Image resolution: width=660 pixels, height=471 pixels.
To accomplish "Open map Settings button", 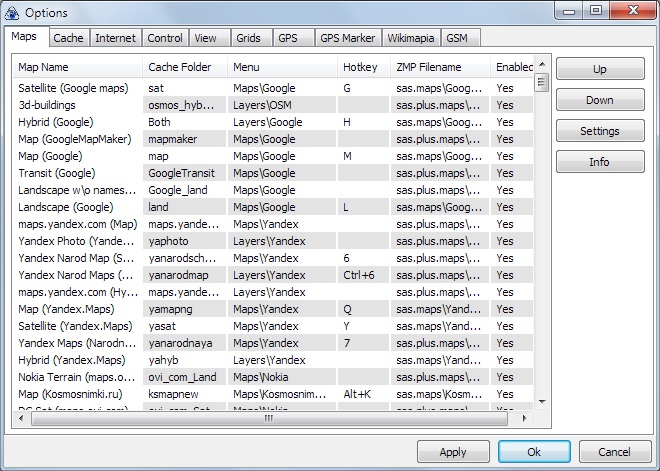I will (x=600, y=131).
